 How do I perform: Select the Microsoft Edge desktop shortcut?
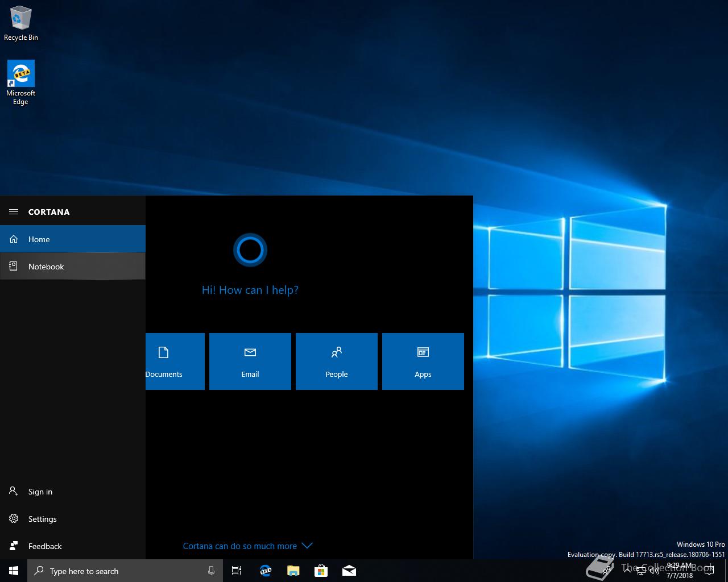(x=20, y=83)
